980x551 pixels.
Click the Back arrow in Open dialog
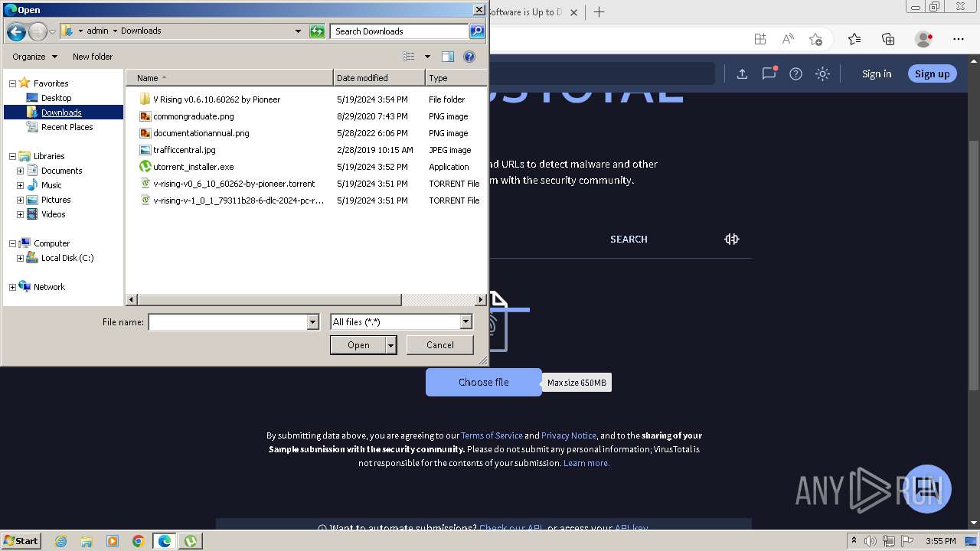[16, 31]
